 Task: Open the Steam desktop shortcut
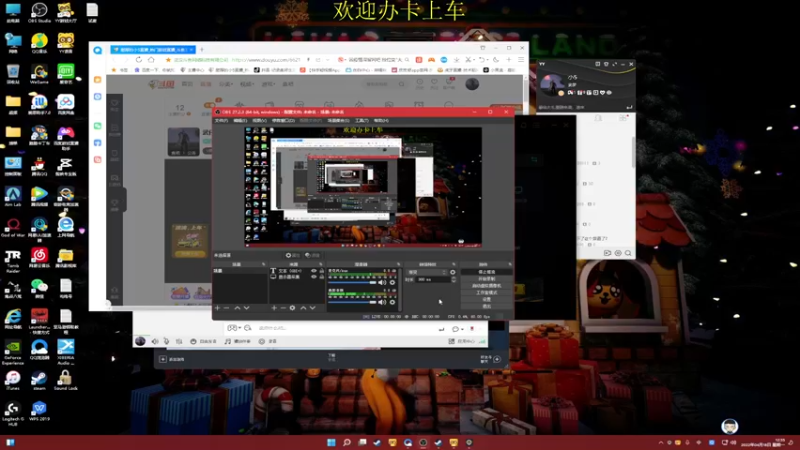[39, 380]
